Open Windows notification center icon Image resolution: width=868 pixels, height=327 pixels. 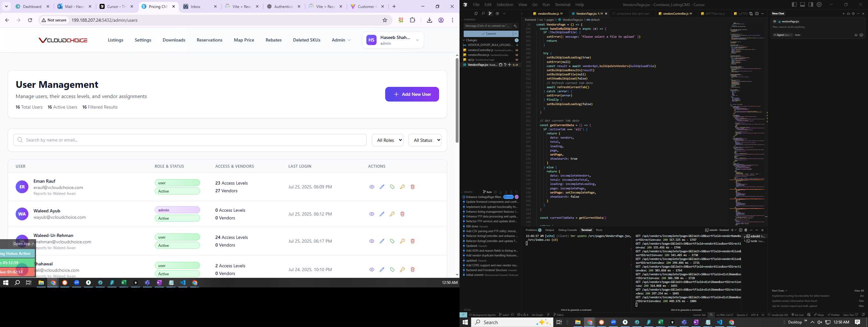[857, 322]
